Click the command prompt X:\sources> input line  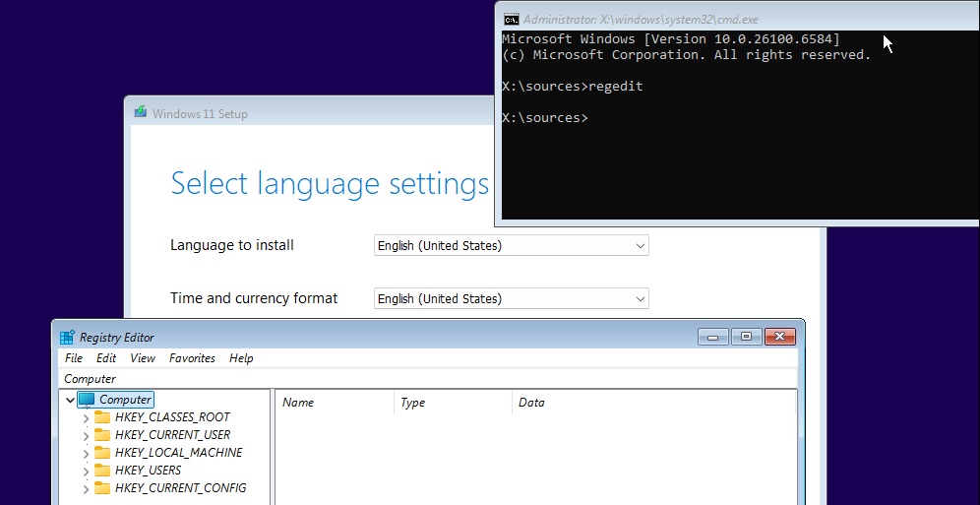tap(545, 117)
